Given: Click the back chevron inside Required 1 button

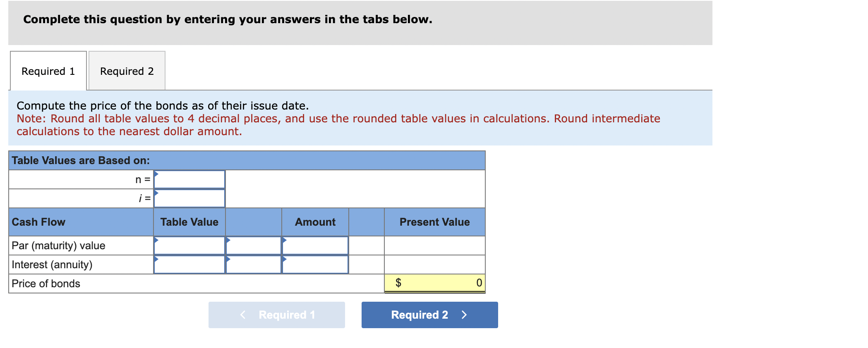Looking at the screenshot, I should tap(243, 315).
